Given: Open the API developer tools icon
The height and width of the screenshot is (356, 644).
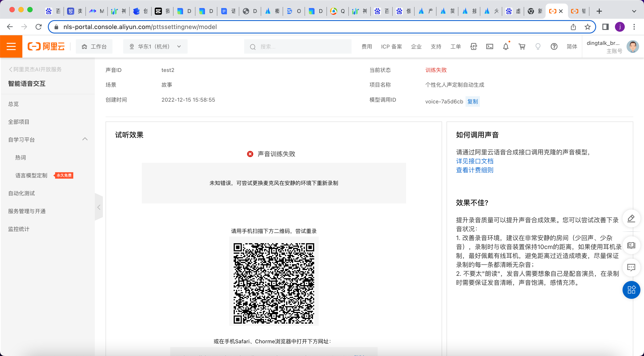Looking at the screenshot, I should [473, 46].
